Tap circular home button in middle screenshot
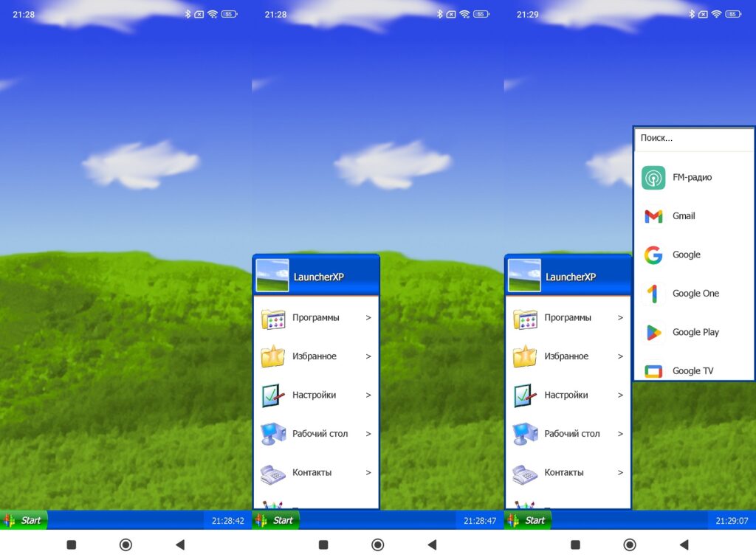This screenshot has width=756, height=560. (378, 545)
